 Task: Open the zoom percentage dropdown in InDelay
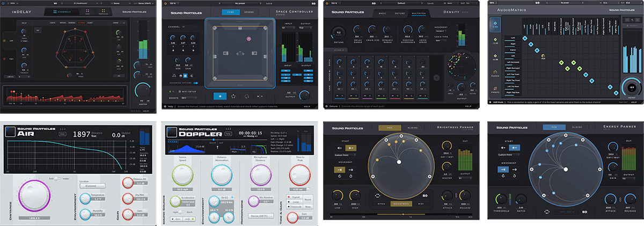pyautogui.click(x=13, y=3)
